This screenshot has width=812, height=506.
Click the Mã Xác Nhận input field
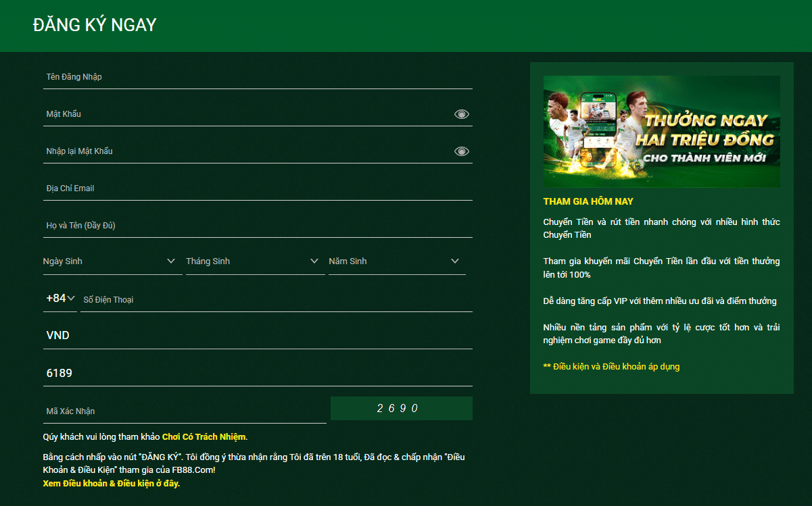[x=185, y=411]
